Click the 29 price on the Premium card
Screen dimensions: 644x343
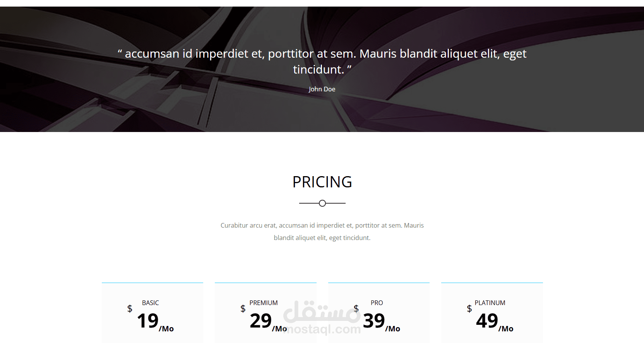[x=260, y=321]
